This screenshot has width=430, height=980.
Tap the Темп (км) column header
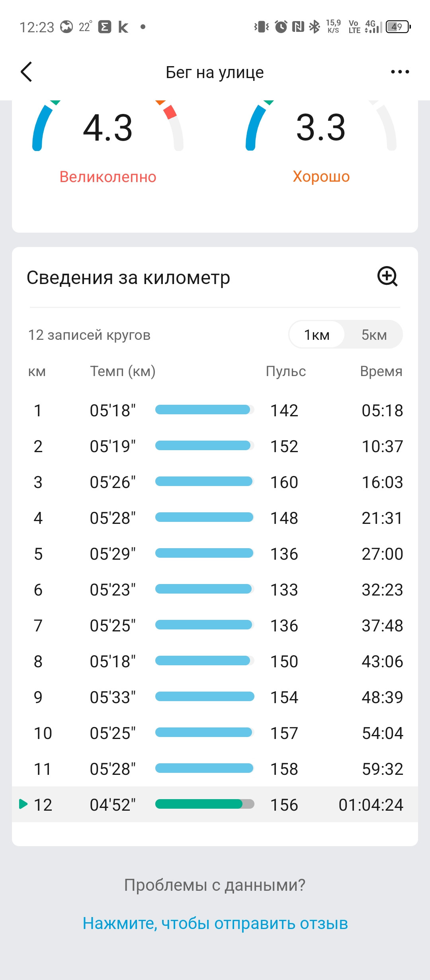(x=123, y=371)
